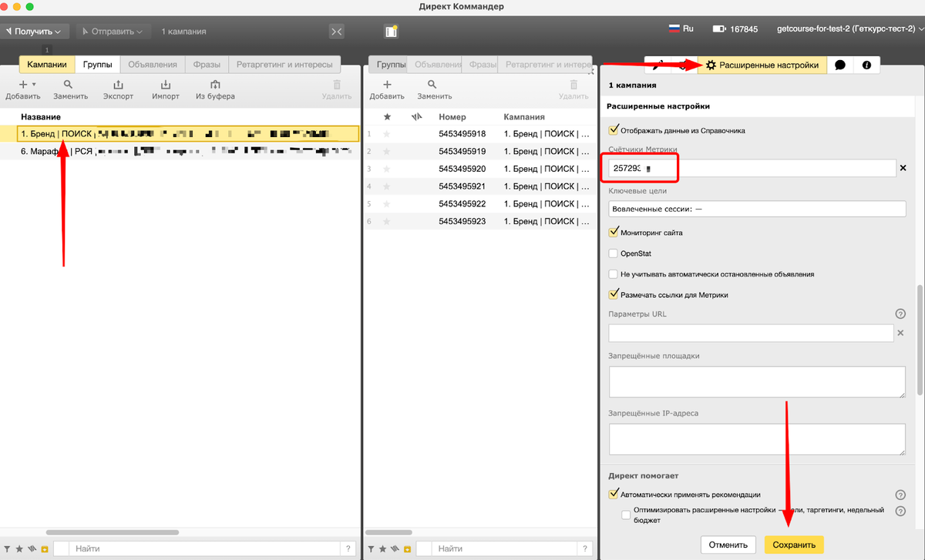The height and width of the screenshot is (560, 925).
Task: Click the Экспорт icon
Action: pos(118,84)
